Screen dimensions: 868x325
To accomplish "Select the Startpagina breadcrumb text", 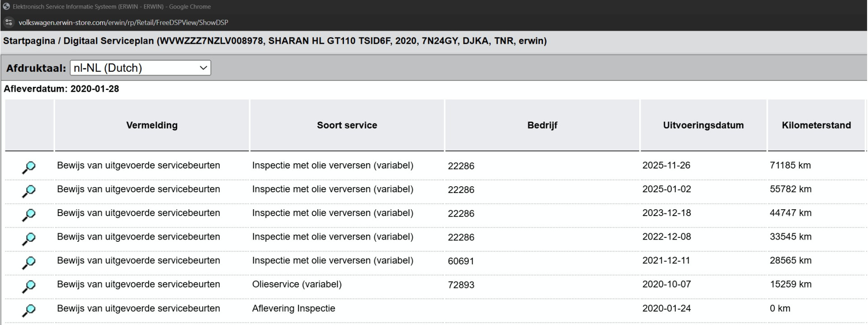I will click(29, 41).
